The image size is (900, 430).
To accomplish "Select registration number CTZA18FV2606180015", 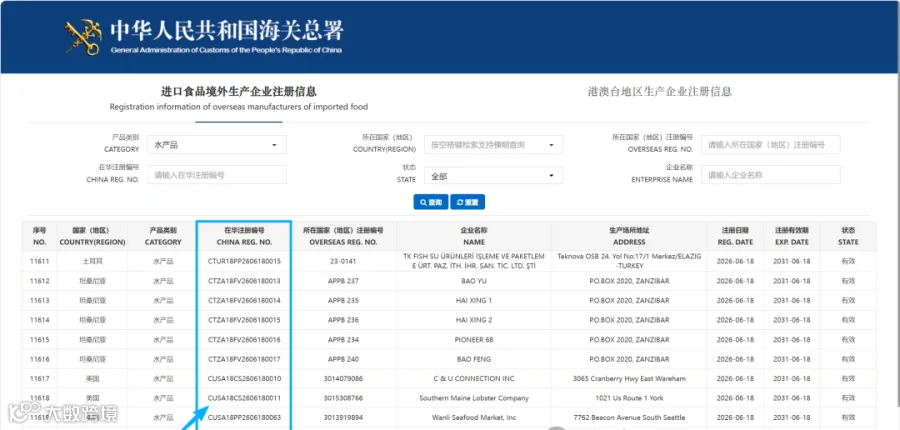I will click(244, 320).
